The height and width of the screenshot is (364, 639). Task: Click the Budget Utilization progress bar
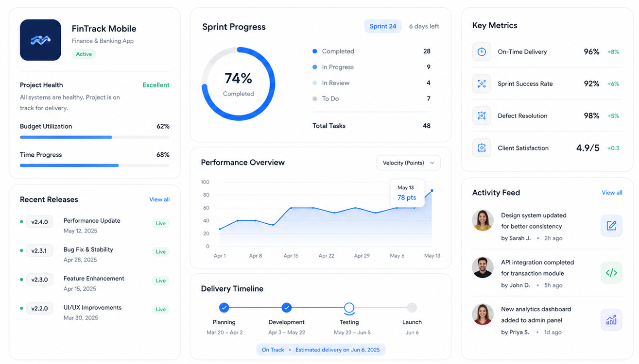(x=95, y=137)
